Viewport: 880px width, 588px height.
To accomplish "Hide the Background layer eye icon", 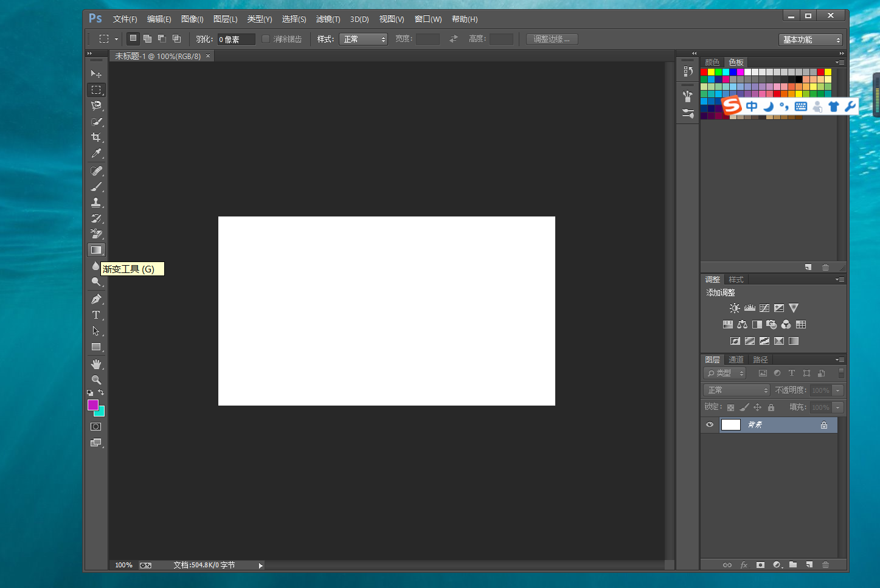I will click(709, 425).
